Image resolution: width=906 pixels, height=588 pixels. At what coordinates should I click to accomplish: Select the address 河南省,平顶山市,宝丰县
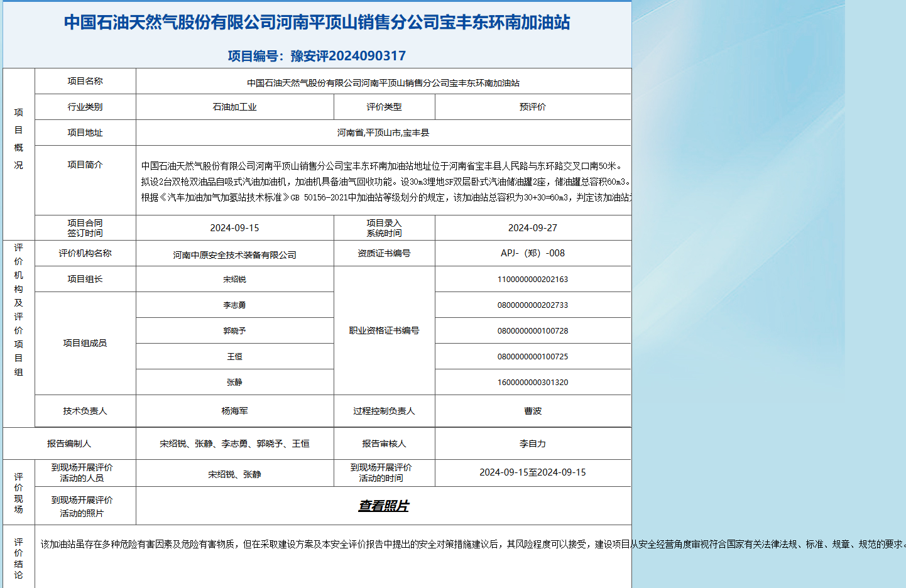coord(383,133)
